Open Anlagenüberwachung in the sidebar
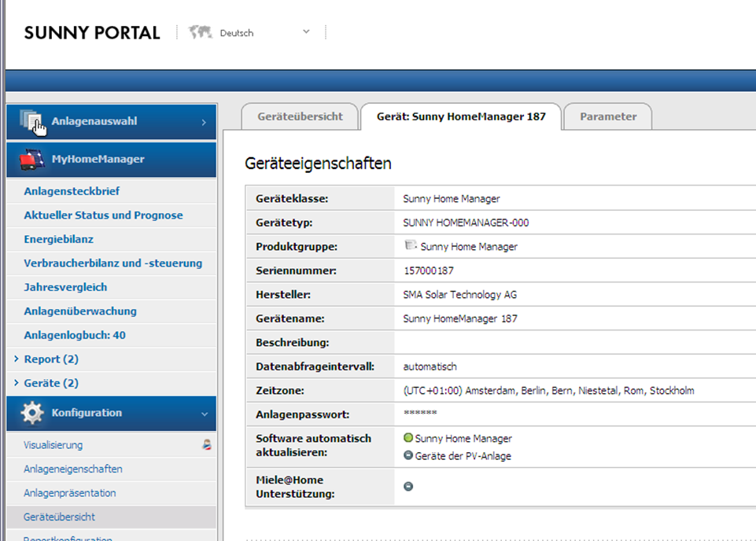 tap(80, 311)
